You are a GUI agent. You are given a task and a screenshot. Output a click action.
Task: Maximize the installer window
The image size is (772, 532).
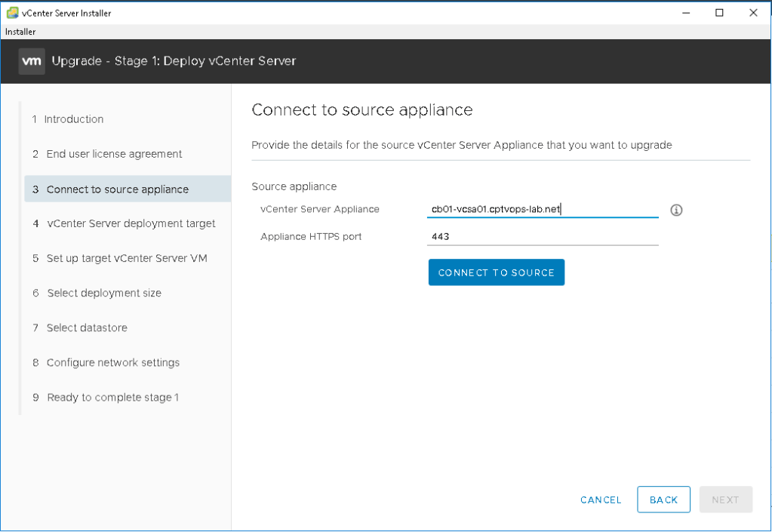[719, 13]
